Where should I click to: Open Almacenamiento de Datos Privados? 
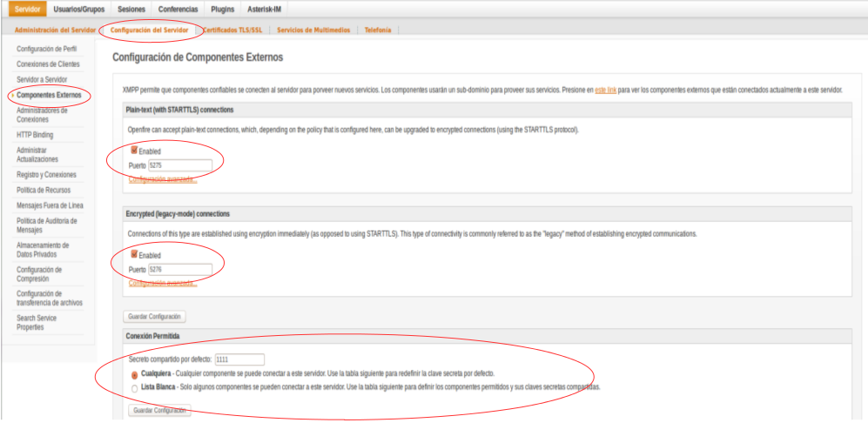click(43, 250)
